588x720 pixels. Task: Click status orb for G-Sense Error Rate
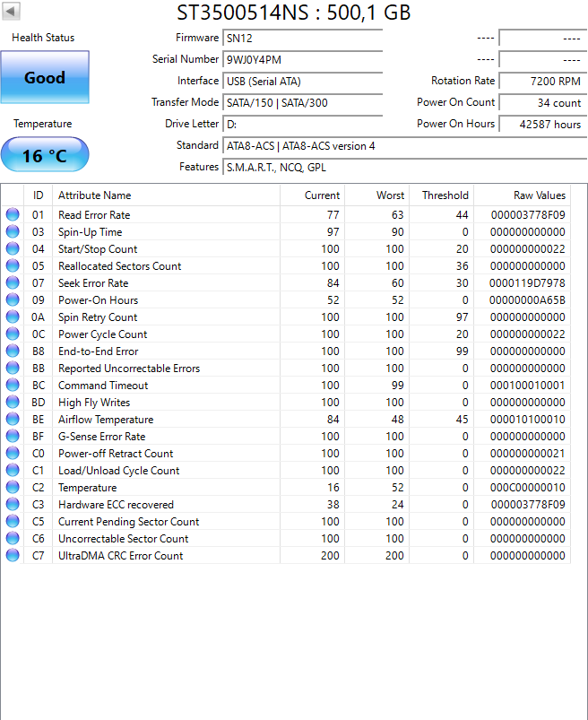tap(13, 436)
